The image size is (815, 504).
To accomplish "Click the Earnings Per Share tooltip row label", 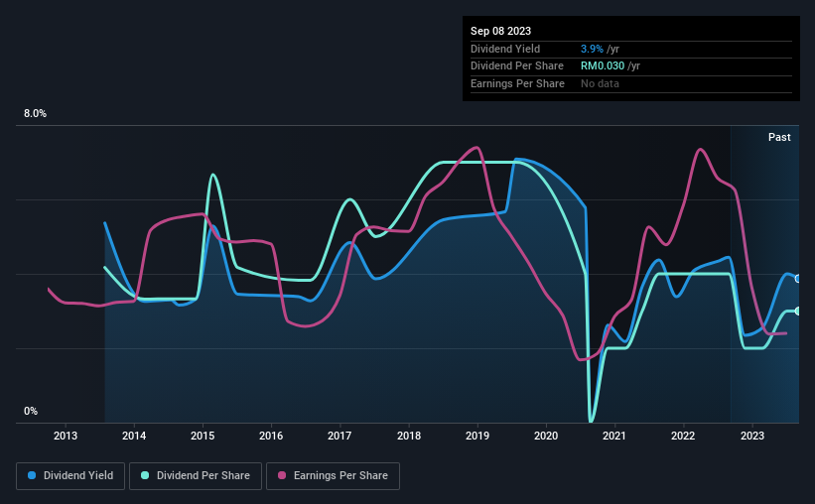I will [x=517, y=83].
